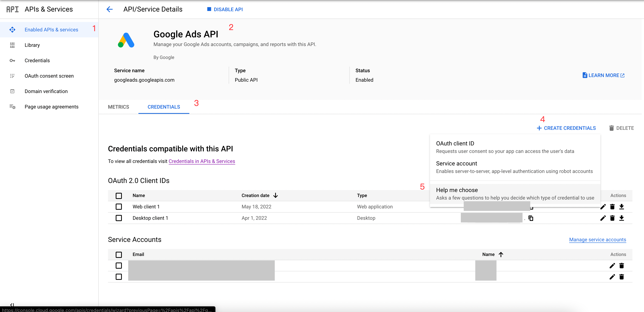This screenshot has width=644, height=312.
Task: Sort by Creation date arrow
Action: 276,195
